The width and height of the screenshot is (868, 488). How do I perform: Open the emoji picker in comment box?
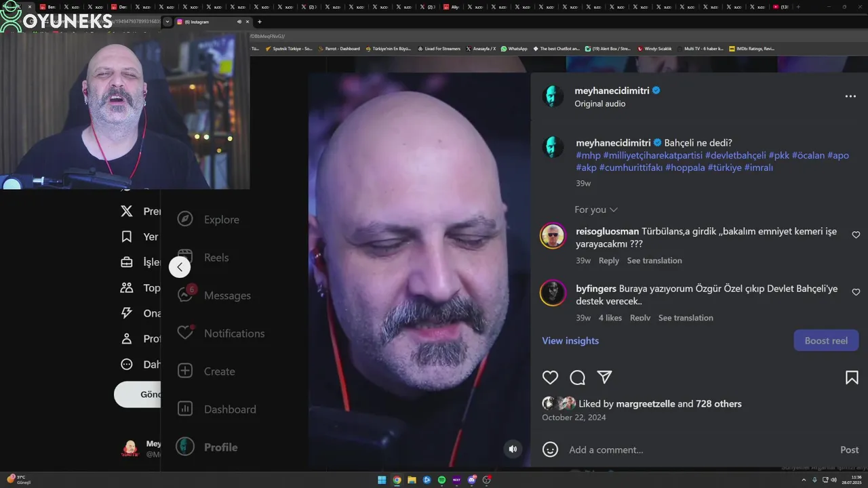(x=550, y=449)
